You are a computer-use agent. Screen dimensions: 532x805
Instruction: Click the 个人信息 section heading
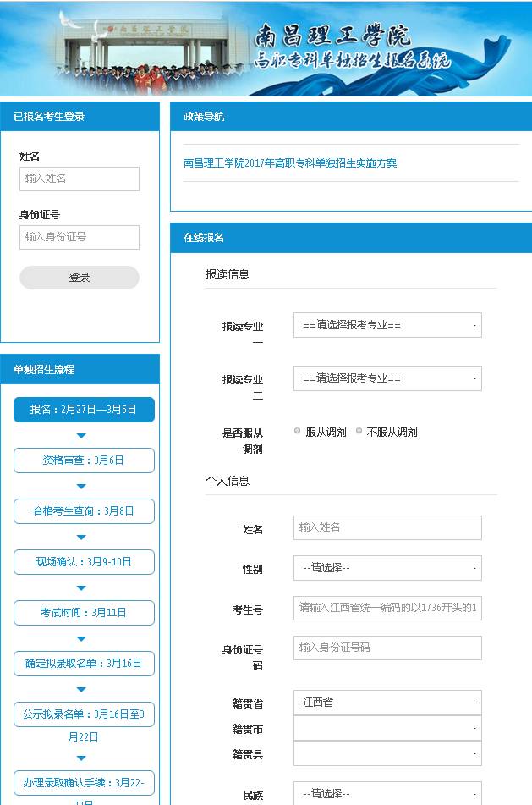pyautogui.click(x=228, y=481)
